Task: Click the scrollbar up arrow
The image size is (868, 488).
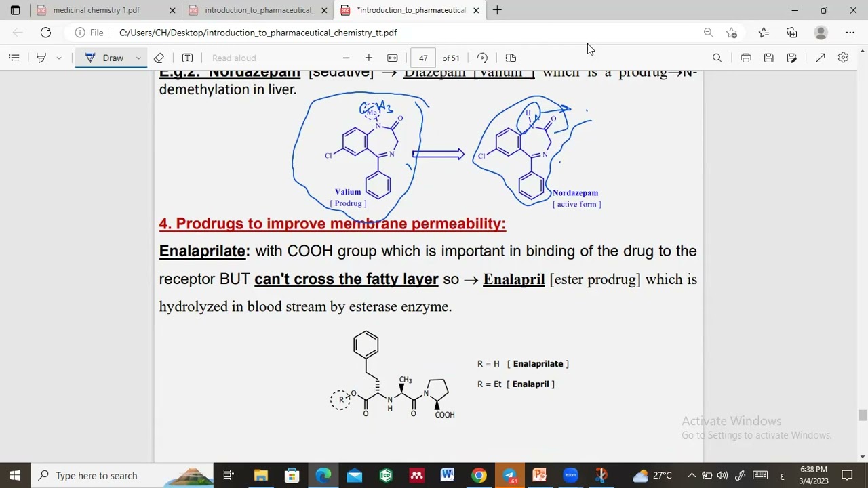Action: (x=863, y=49)
